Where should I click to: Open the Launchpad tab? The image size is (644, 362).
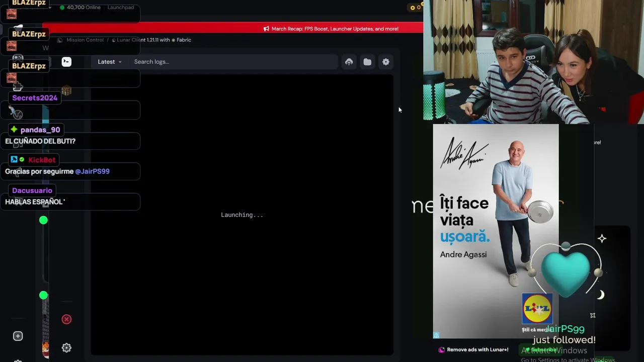[x=121, y=8]
